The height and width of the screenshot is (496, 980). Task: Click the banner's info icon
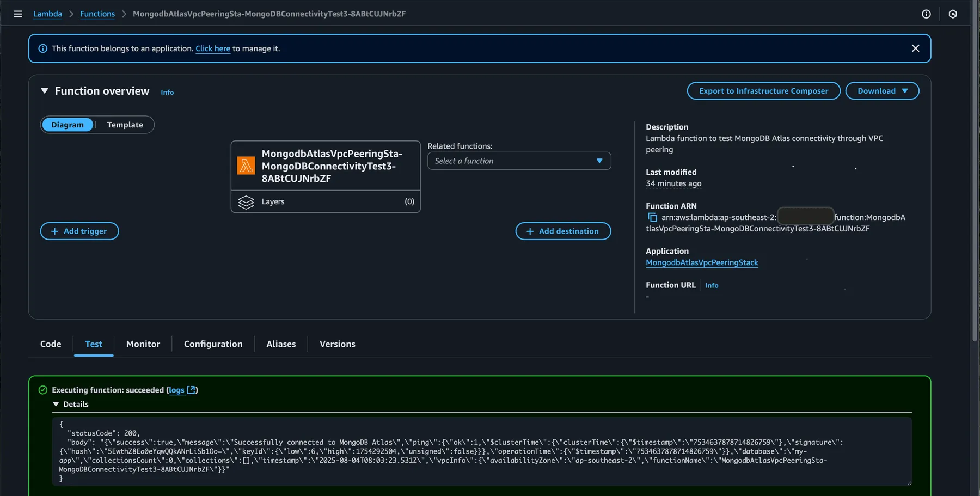tap(42, 48)
